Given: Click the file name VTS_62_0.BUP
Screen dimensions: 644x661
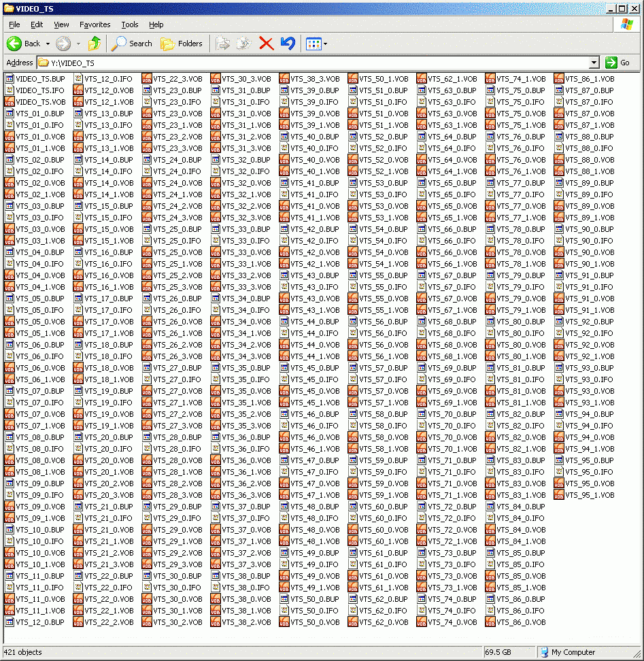Looking at the screenshot, I should (x=384, y=599).
